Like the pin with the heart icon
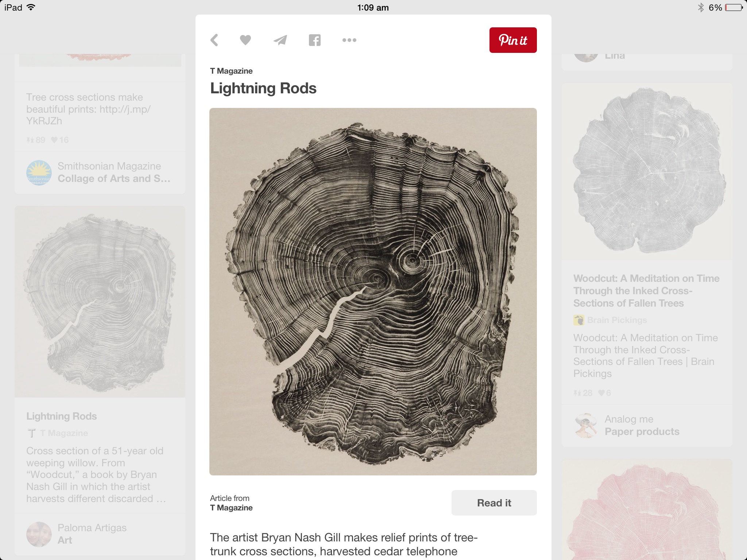Image resolution: width=747 pixels, height=560 pixels. coord(245,40)
